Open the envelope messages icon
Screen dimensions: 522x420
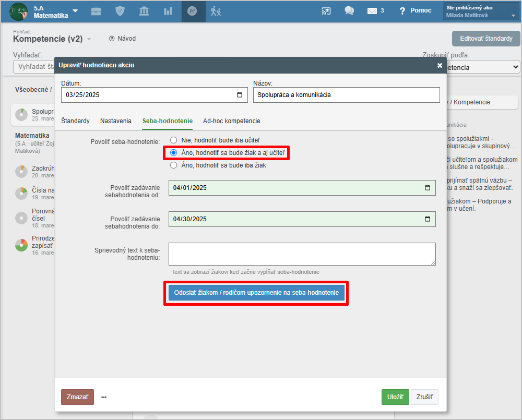point(372,11)
